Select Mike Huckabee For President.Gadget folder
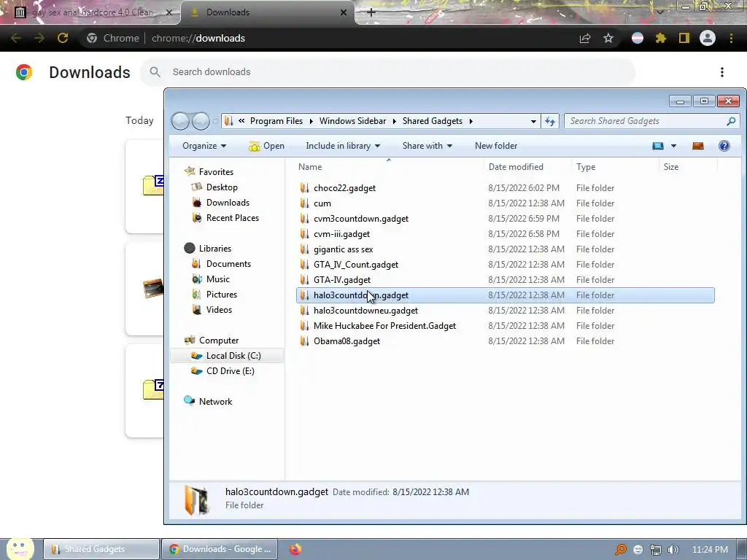Viewport: 747px width, 560px height. coord(384,326)
